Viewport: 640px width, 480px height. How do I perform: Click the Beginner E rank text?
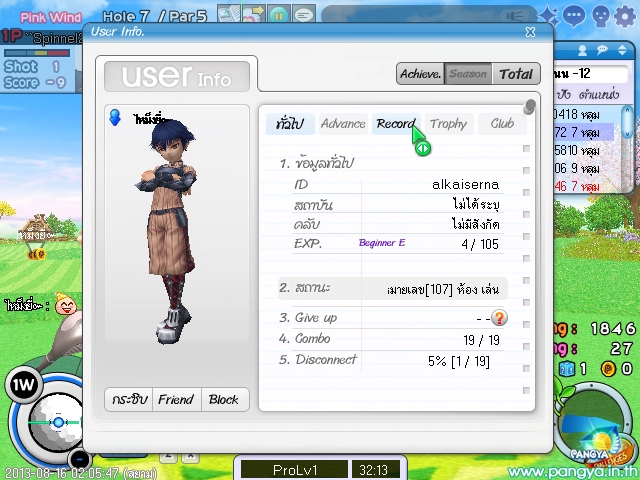click(382, 243)
